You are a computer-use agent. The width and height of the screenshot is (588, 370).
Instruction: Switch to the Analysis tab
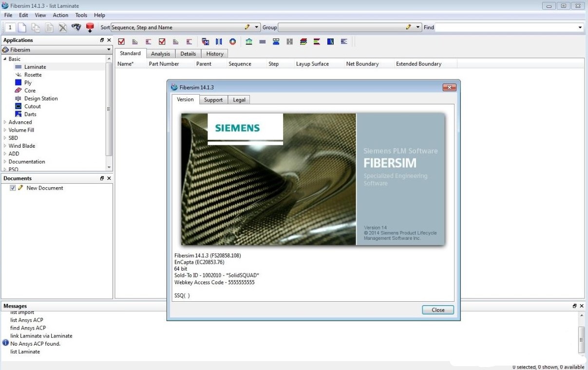tap(160, 54)
